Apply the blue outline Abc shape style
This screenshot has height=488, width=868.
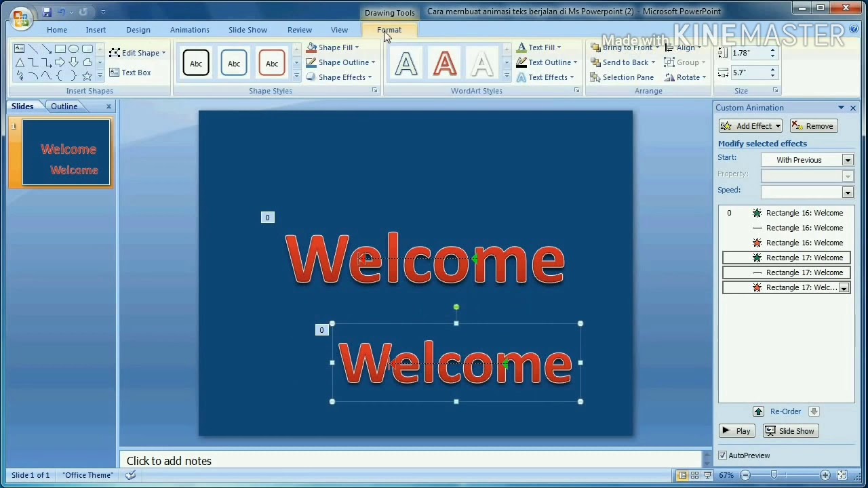234,63
